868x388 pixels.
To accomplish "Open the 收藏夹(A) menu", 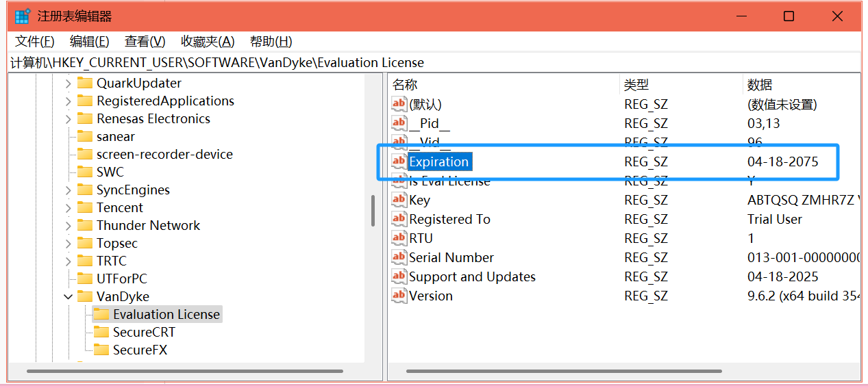I will coord(208,41).
